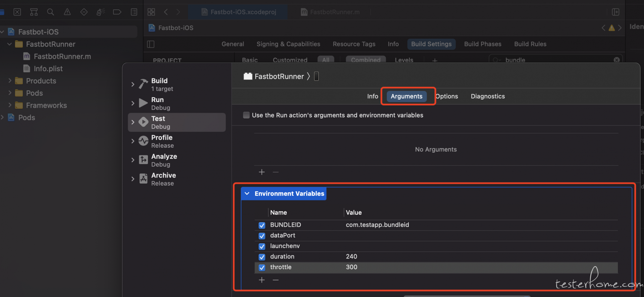Open the symbol navigator icon
The width and height of the screenshot is (644, 297).
point(34,12)
